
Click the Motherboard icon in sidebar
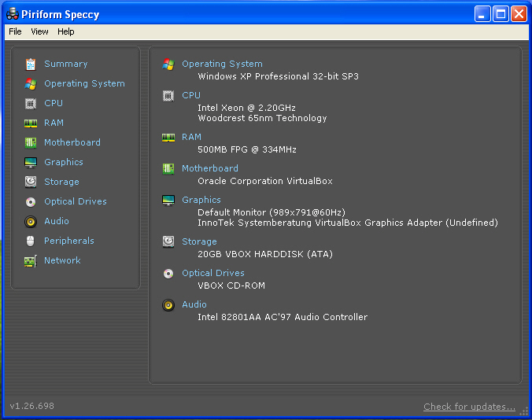pos(31,142)
